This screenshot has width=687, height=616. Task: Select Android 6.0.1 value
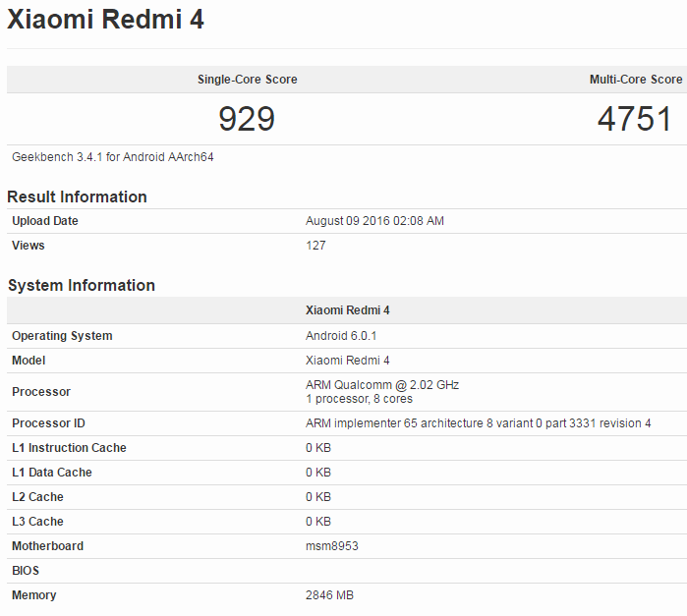pyautogui.click(x=341, y=336)
